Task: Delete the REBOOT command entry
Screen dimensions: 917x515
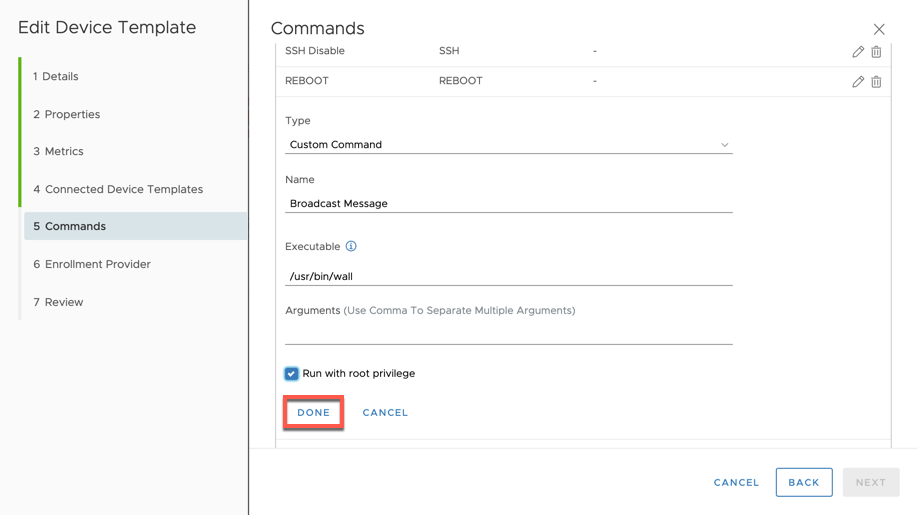Action: coord(876,82)
